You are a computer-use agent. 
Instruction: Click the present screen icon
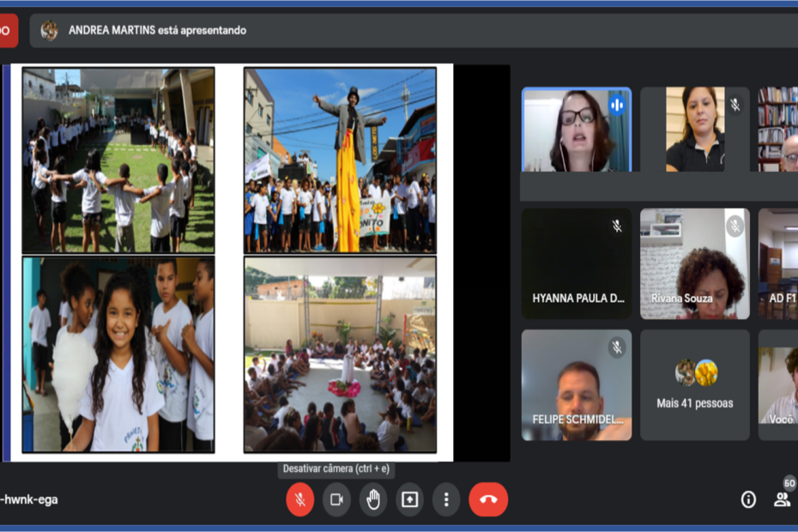point(409,499)
